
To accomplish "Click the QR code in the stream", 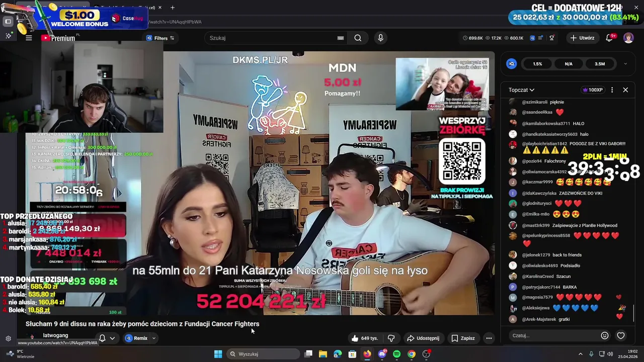I will (x=462, y=161).
